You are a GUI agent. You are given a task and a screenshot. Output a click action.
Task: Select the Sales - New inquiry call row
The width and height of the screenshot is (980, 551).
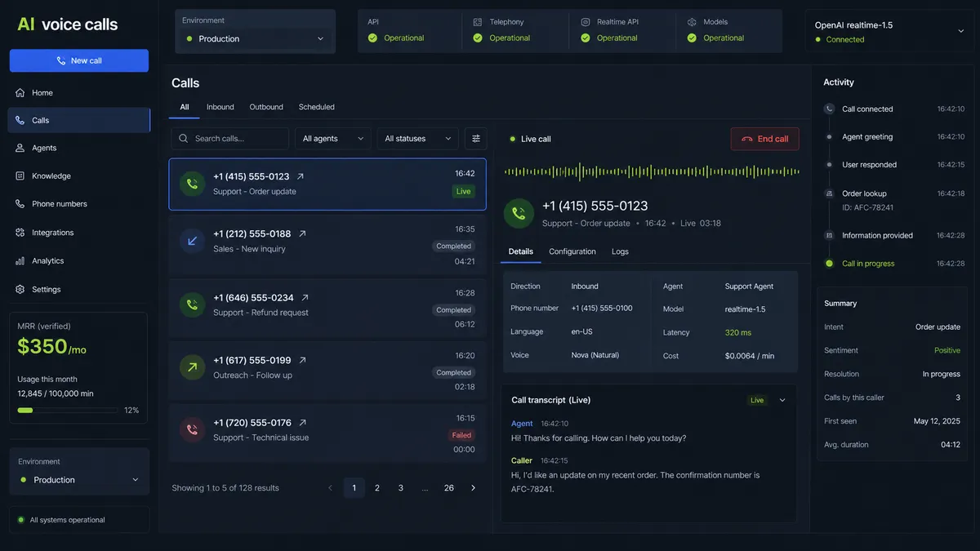[x=327, y=245]
